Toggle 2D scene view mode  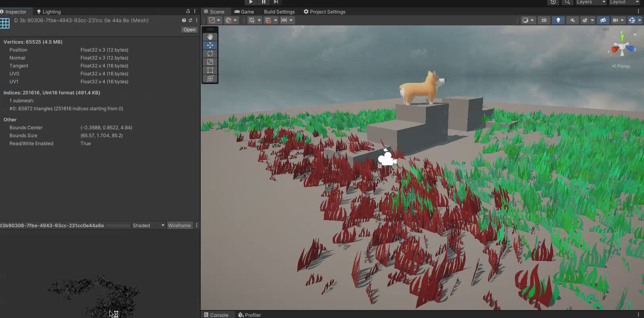[x=544, y=20]
